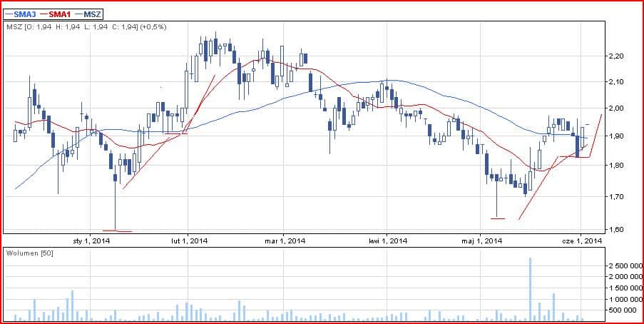Click the 1 500 000 volume axis label
Image resolution: width=644 pixels, height=324 pixels.
tap(623, 288)
